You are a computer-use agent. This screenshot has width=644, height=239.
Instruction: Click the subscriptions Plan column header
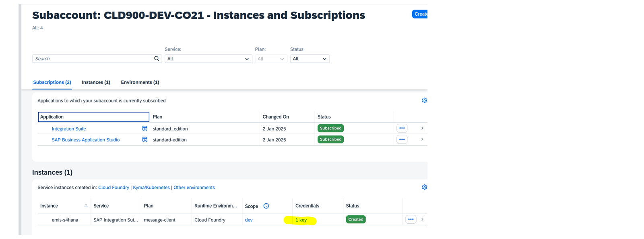click(x=157, y=117)
